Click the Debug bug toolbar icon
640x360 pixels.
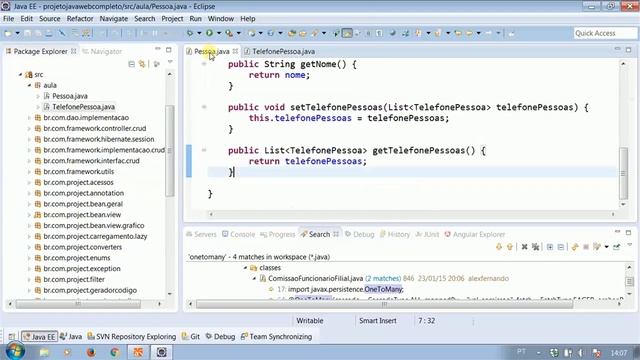click(190, 33)
